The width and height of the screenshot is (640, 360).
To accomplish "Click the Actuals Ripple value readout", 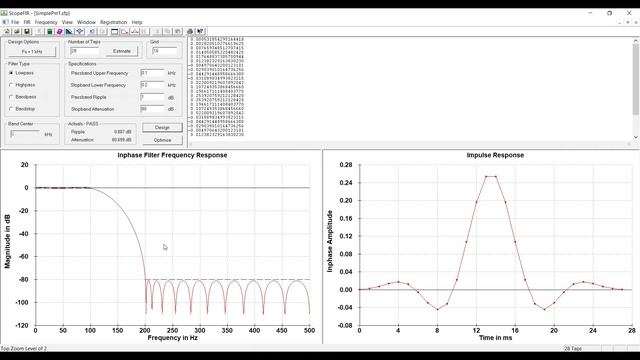I will (x=122, y=132).
